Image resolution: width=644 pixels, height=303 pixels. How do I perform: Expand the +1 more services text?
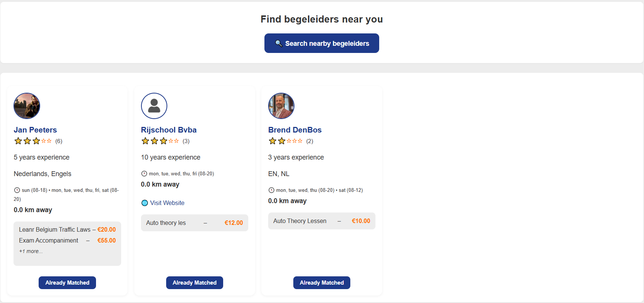click(31, 251)
